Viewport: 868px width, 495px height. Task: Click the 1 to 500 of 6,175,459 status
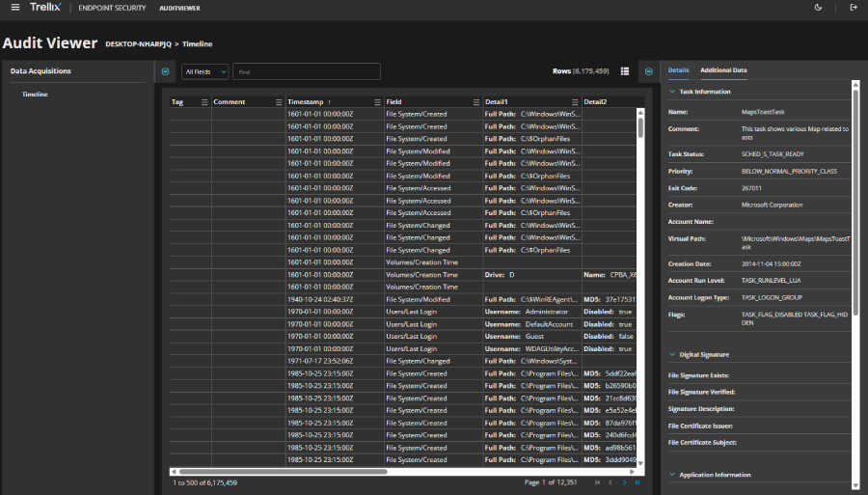(x=204, y=482)
